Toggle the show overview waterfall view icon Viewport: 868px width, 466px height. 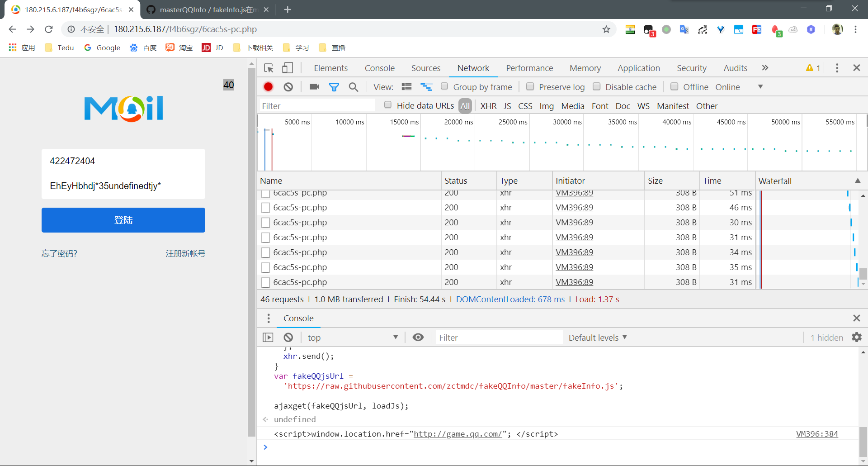[x=426, y=87]
